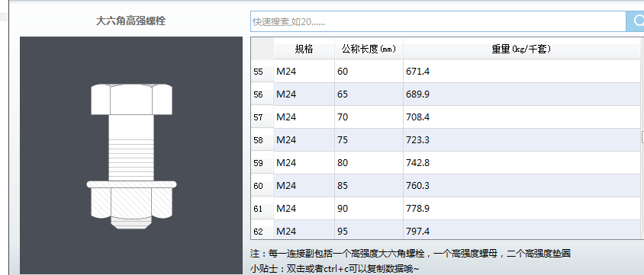This screenshot has width=644, height=275.
Task: Select the weight value 760.3
Action: pos(522,186)
